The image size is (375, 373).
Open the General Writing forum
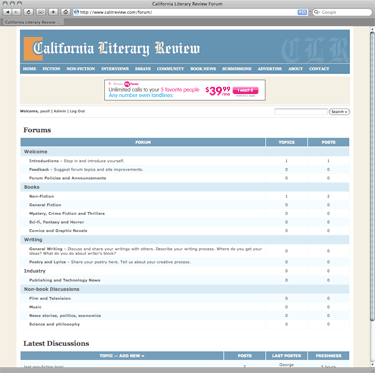46,249
